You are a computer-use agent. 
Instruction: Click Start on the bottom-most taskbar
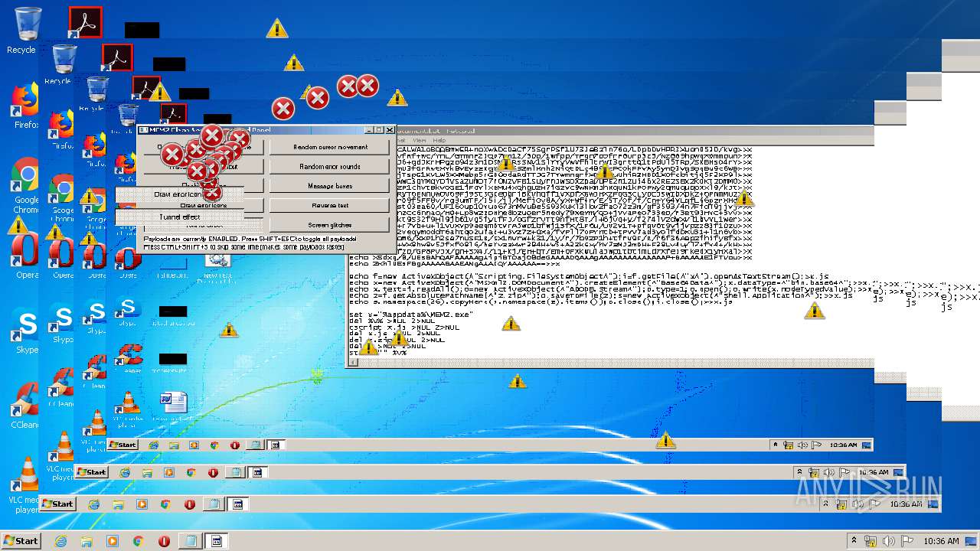21,541
